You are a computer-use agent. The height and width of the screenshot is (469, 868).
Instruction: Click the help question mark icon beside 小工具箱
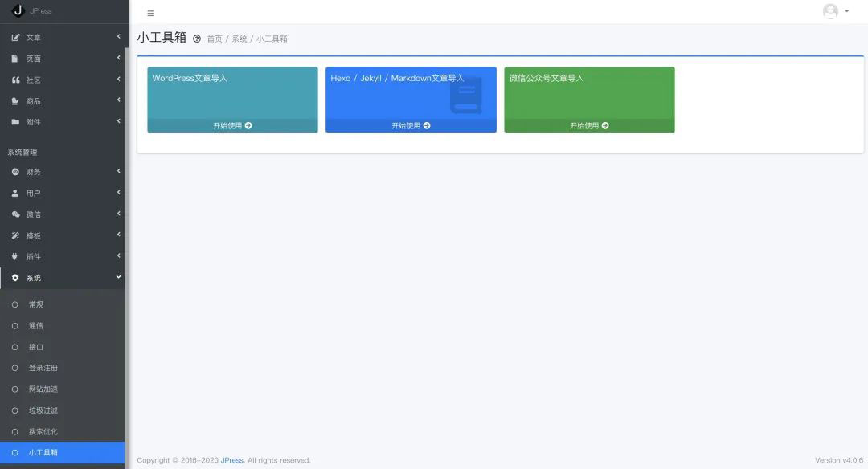click(197, 39)
